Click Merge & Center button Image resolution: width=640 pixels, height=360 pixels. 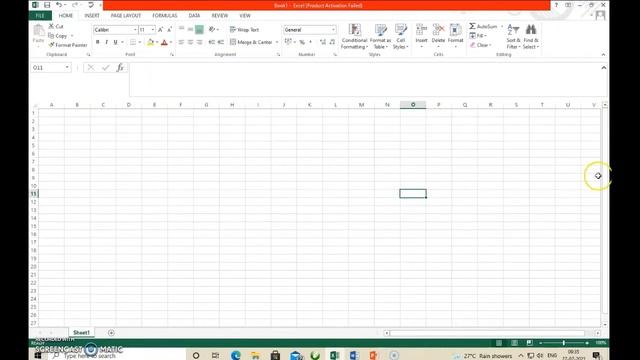click(x=251, y=42)
